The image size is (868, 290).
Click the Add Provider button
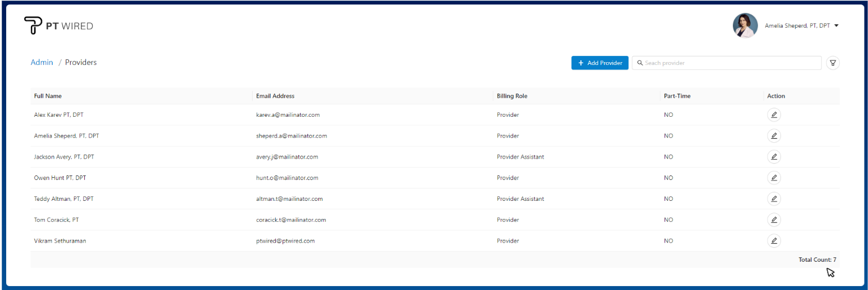coord(600,63)
